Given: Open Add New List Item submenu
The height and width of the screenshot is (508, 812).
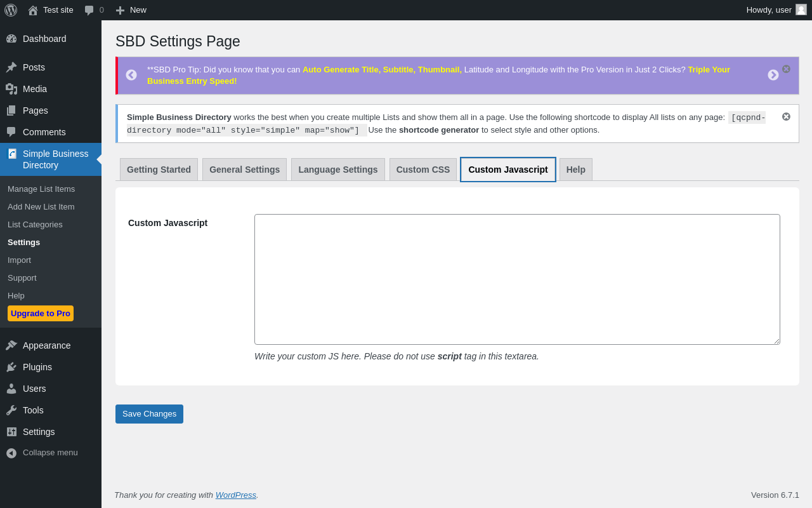Looking at the screenshot, I should [x=41, y=206].
